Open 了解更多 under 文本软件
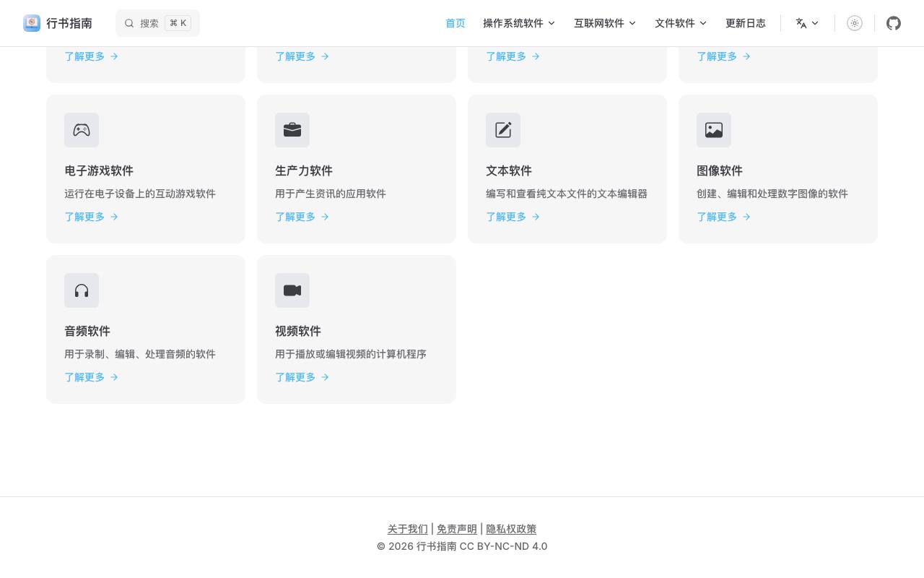The height and width of the screenshot is (578, 924). 513,217
